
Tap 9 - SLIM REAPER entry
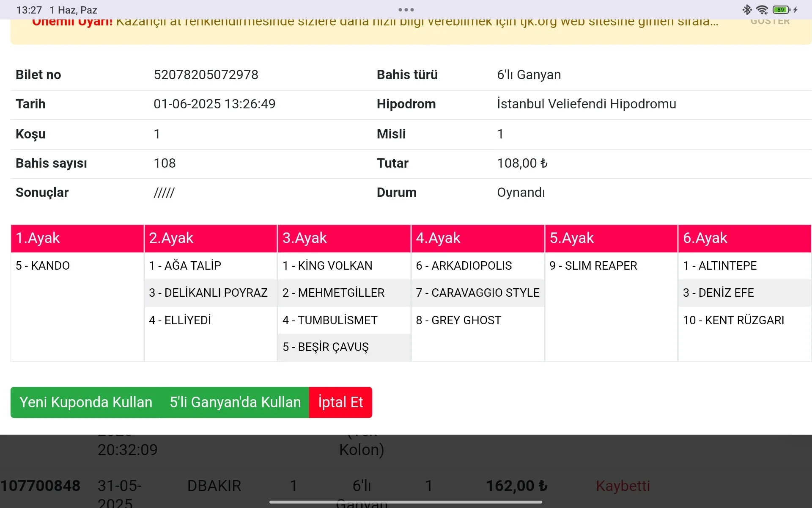coord(593,266)
